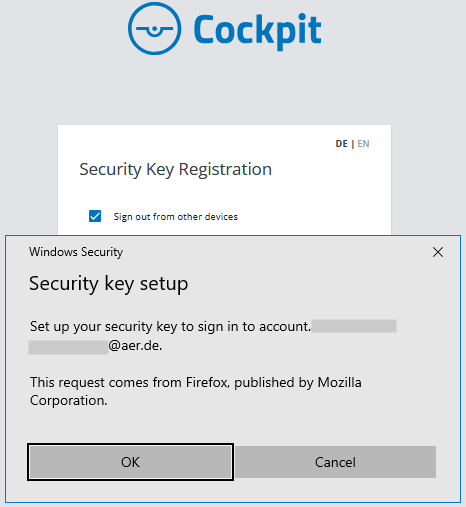Image resolution: width=466 pixels, height=507 pixels.
Task: Click the Cockpit wordmark text
Action: click(x=257, y=31)
